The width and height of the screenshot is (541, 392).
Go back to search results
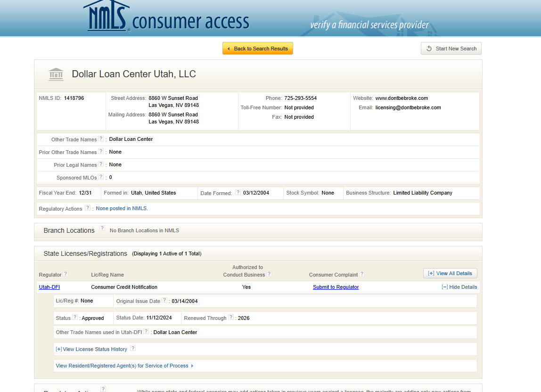258,49
